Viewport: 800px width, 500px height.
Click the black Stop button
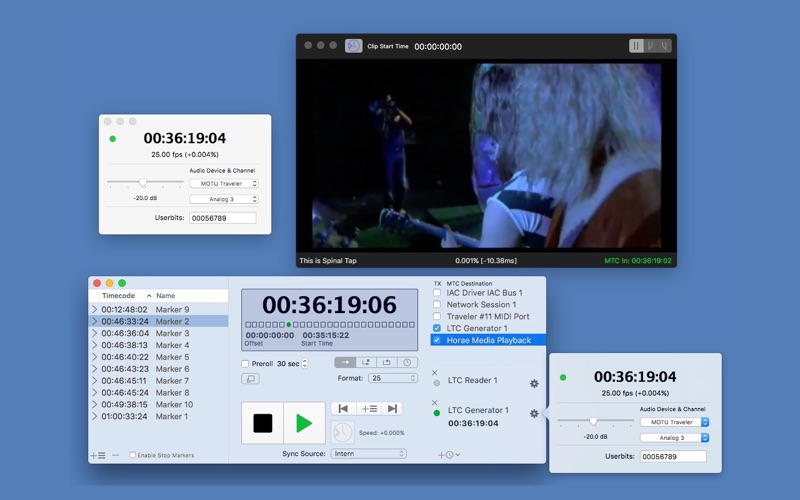[263, 423]
